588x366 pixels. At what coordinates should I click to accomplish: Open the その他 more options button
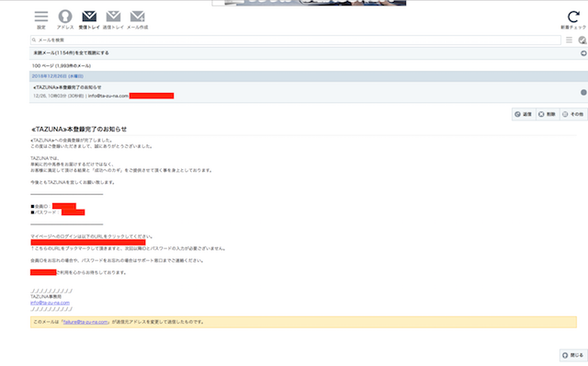point(573,114)
